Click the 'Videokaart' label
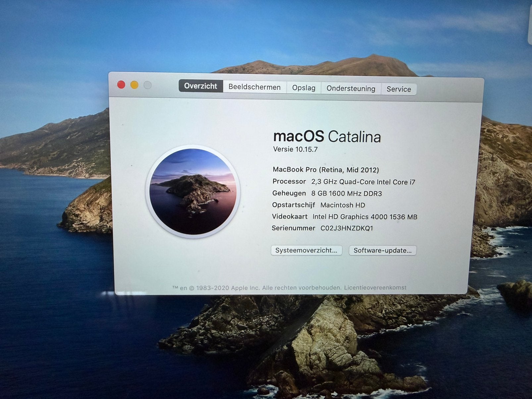This screenshot has width=532, height=399. point(290,216)
